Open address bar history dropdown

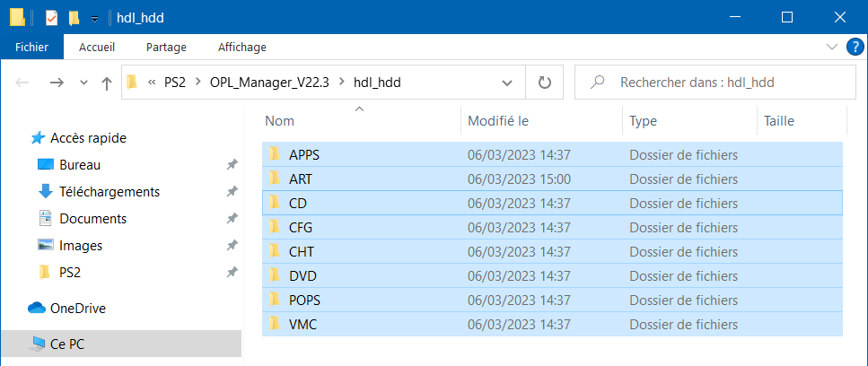pyautogui.click(x=506, y=83)
